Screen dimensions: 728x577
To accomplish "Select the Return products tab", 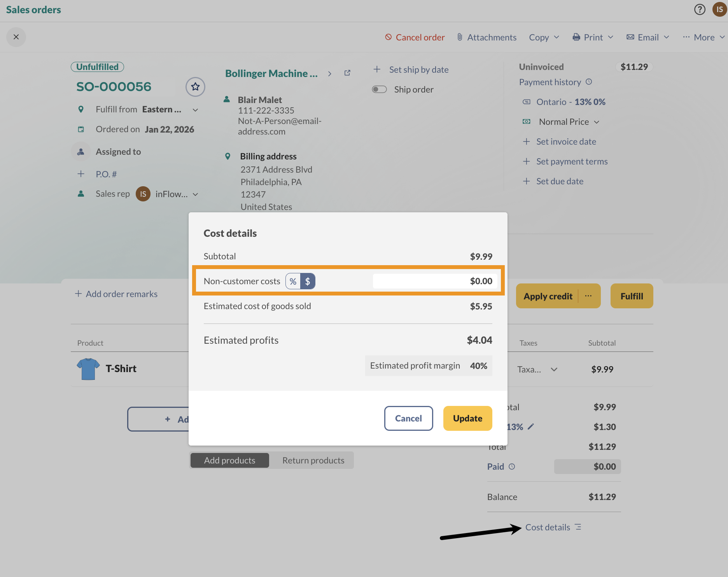I will point(313,460).
